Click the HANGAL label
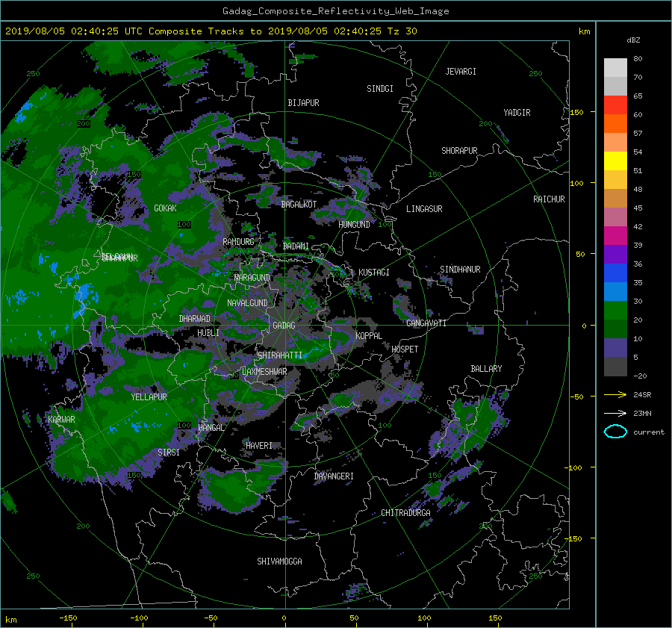 pos(211,428)
